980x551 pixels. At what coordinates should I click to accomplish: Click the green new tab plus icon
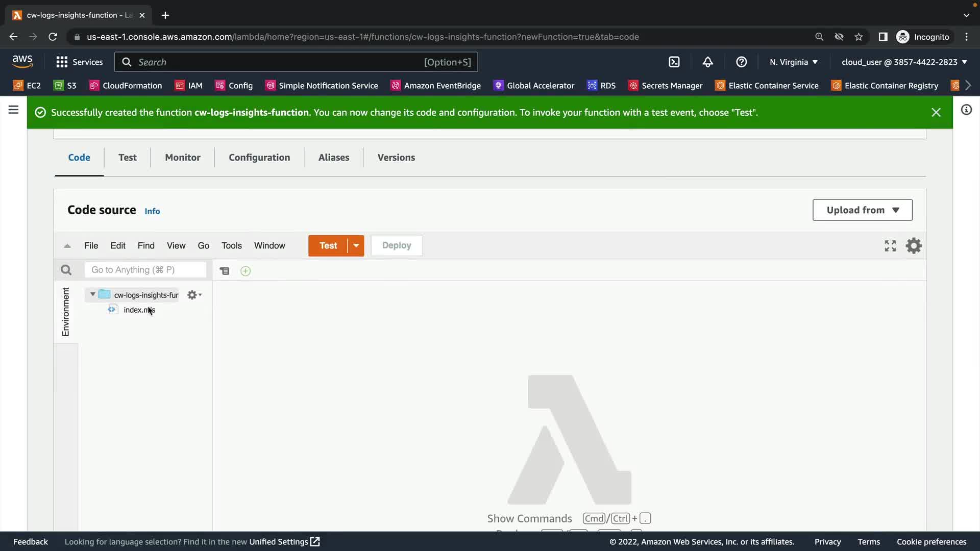click(x=246, y=271)
